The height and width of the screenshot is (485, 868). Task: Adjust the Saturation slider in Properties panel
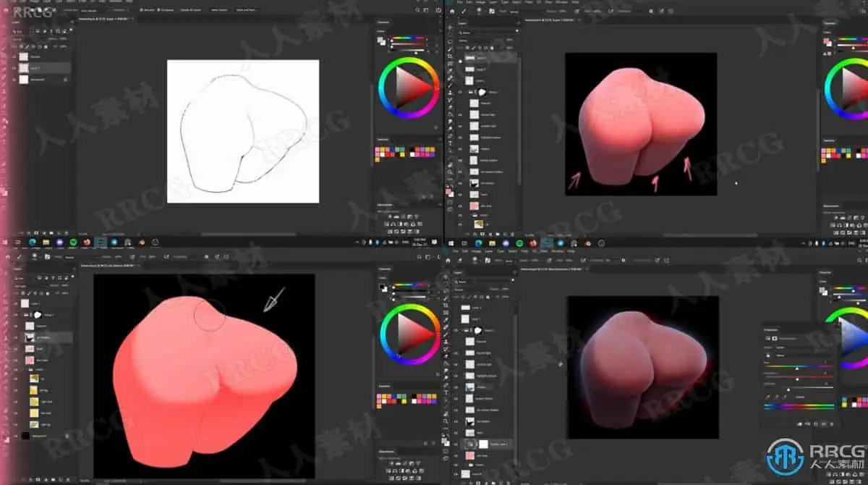[x=797, y=377]
